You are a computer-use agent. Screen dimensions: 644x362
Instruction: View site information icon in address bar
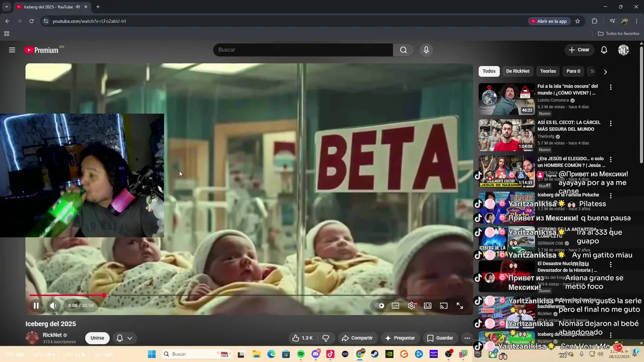[x=46, y=21]
